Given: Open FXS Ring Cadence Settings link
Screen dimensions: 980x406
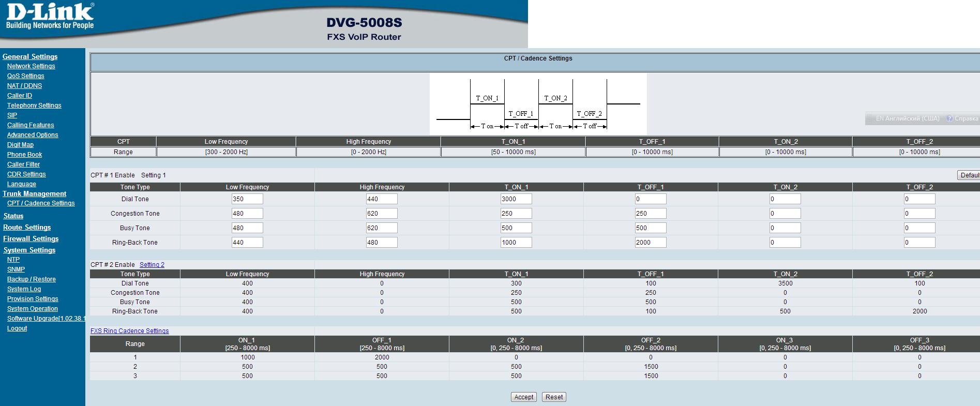Looking at the screenshot, I should point(130,331).
